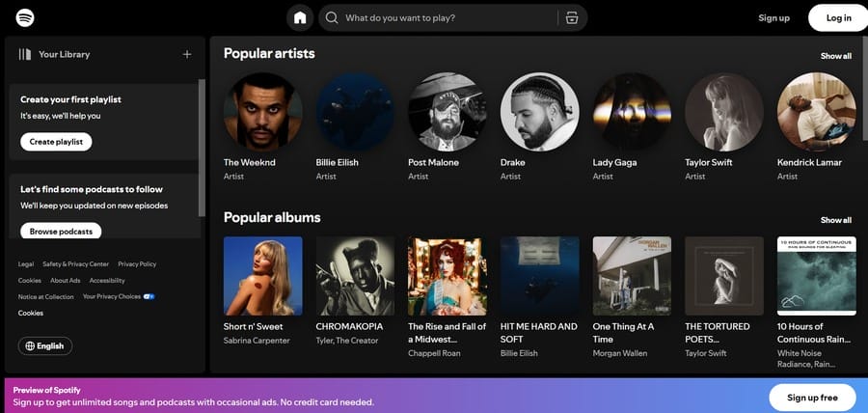This screenshot has width=868, height=413.
Task: Open the About Ads link
Action: click(x=66, y=281)
